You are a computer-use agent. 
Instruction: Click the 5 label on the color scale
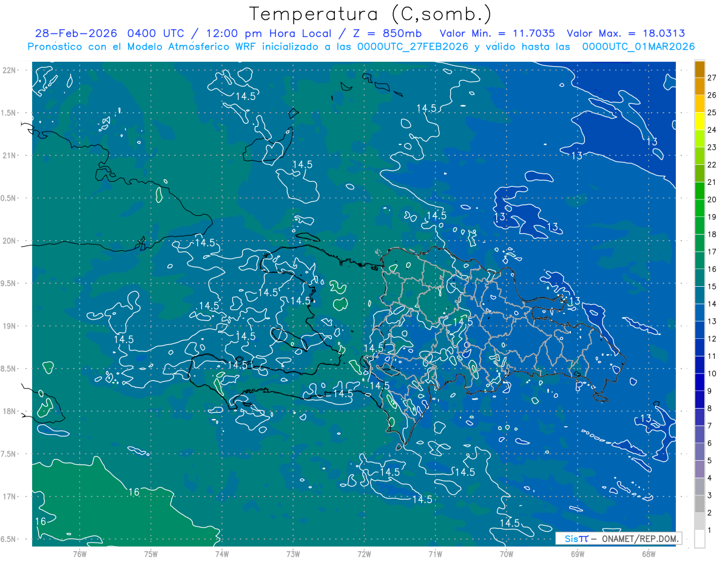(x=710, y=461)
